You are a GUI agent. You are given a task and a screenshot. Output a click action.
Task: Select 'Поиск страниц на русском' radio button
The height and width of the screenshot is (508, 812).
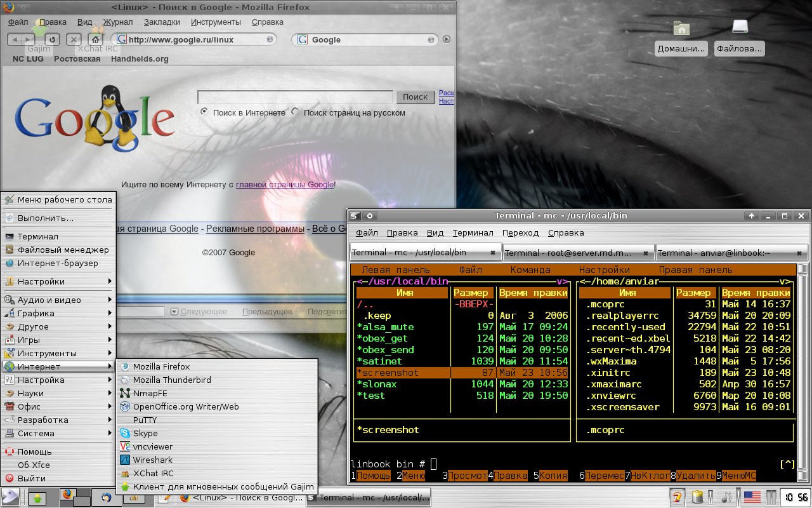click(295, 112)
